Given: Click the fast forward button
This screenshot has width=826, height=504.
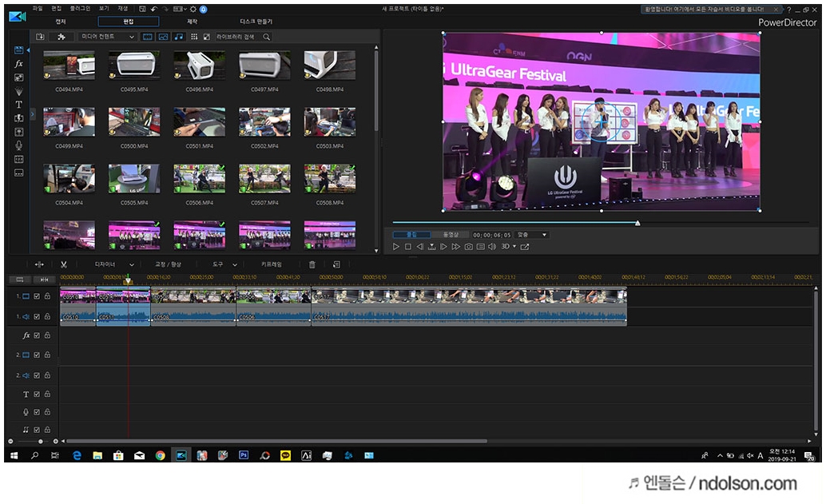Looking at the screenshot, I should (x=455, y=247).
